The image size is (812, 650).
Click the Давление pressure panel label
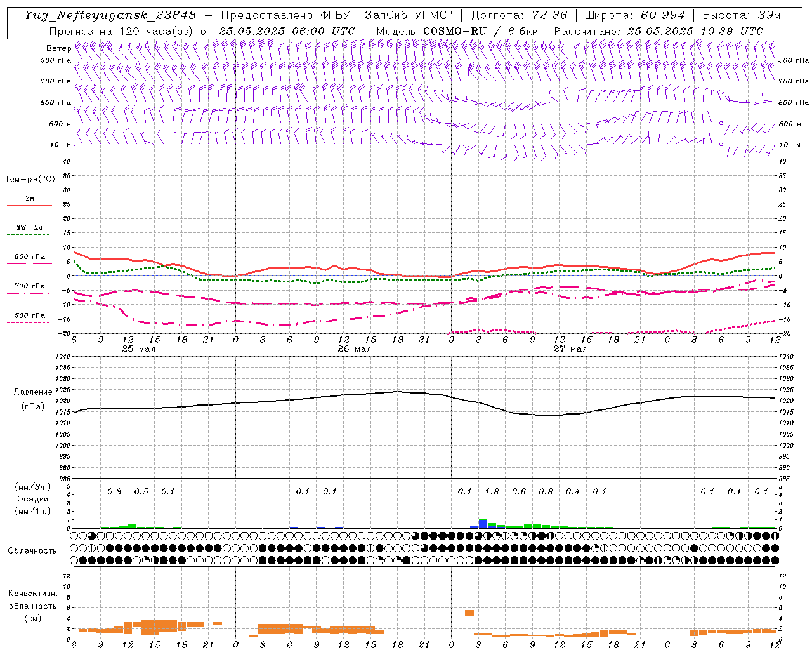click(x=33, y=392)
